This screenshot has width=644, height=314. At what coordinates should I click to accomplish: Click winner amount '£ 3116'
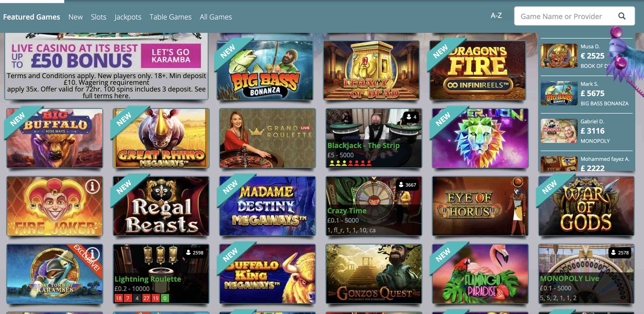pyautogui.click(x=593, y=131)
